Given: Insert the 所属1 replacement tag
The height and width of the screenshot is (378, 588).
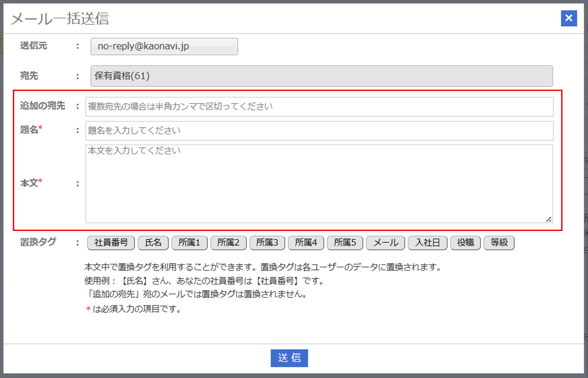Looking at the screenshot, I should click(189, 243).
